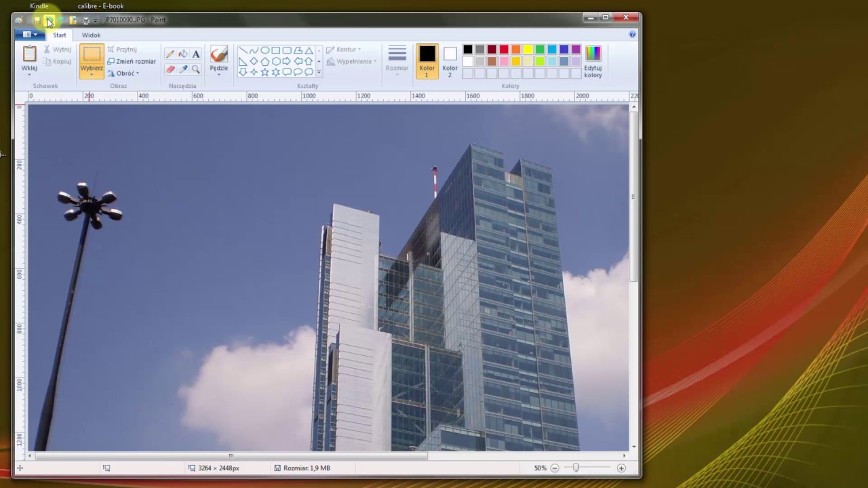Choose the Up arrow shape
This screenshot has height=488, width=868.
click(x=309, y=61)
